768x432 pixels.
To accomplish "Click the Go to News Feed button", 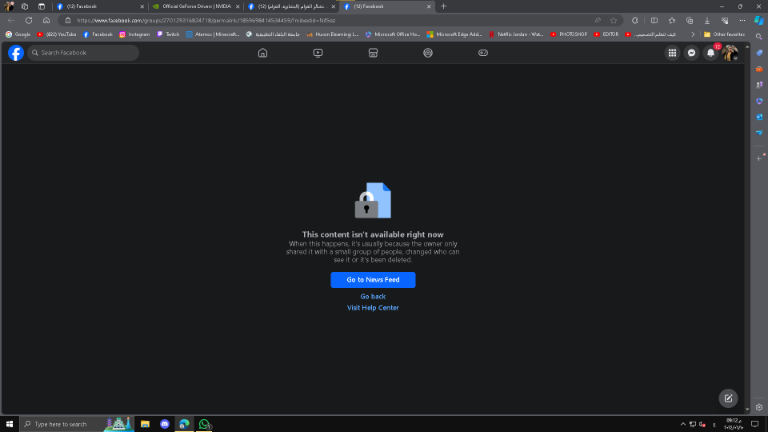I will (373, 280).
